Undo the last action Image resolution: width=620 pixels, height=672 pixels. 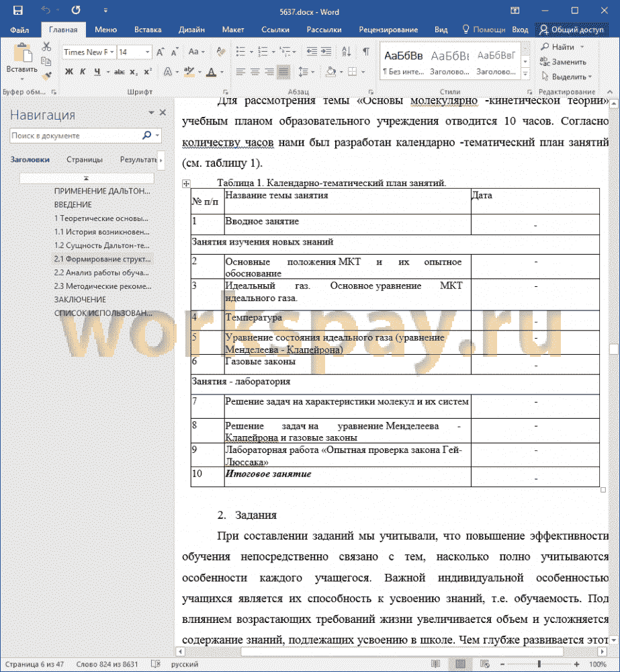(x=46, y=10)
